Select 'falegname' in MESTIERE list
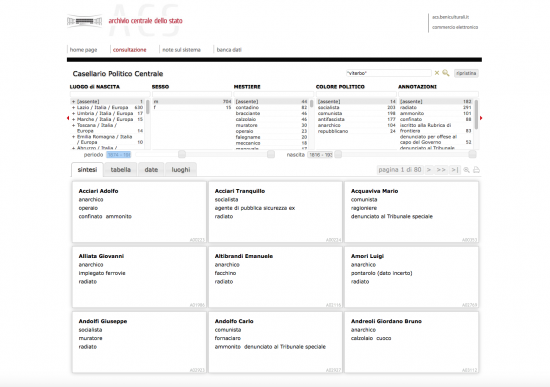 point(271,137)
